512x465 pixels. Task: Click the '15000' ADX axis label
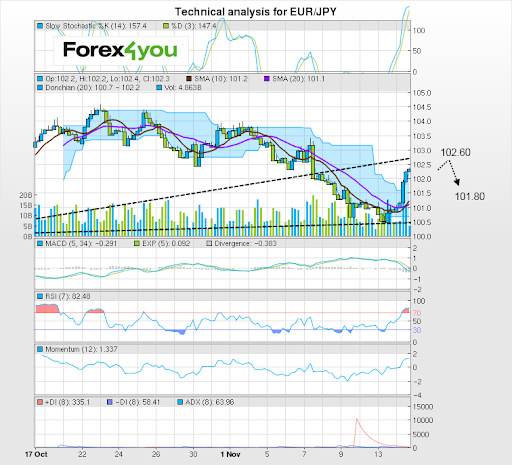pos(423,407)
